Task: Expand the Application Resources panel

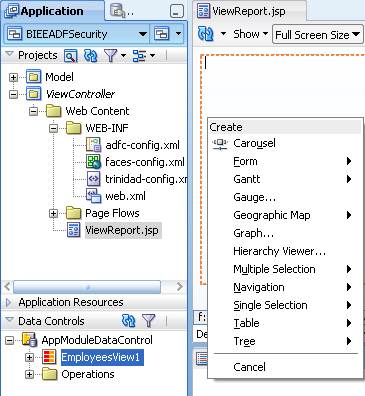Action: coord(8,302)
